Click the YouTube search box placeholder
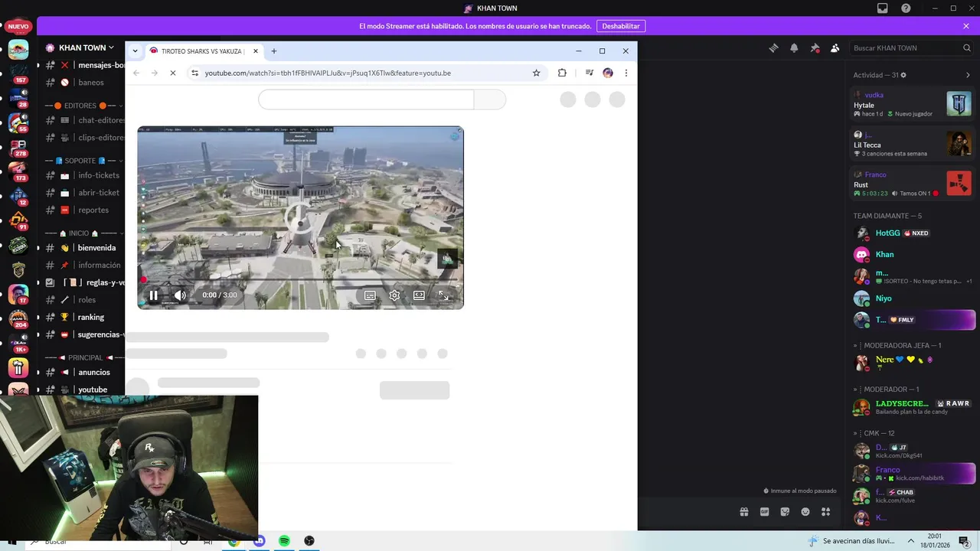This screenshot has height=551, width=980. (366, 99)
